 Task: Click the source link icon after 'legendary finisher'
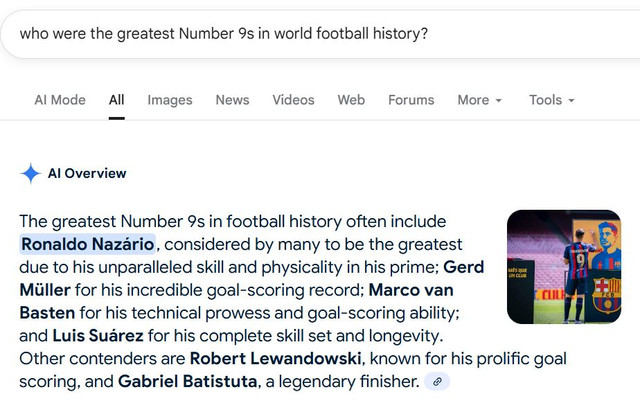pyautogui.click(x=437, y=381)
